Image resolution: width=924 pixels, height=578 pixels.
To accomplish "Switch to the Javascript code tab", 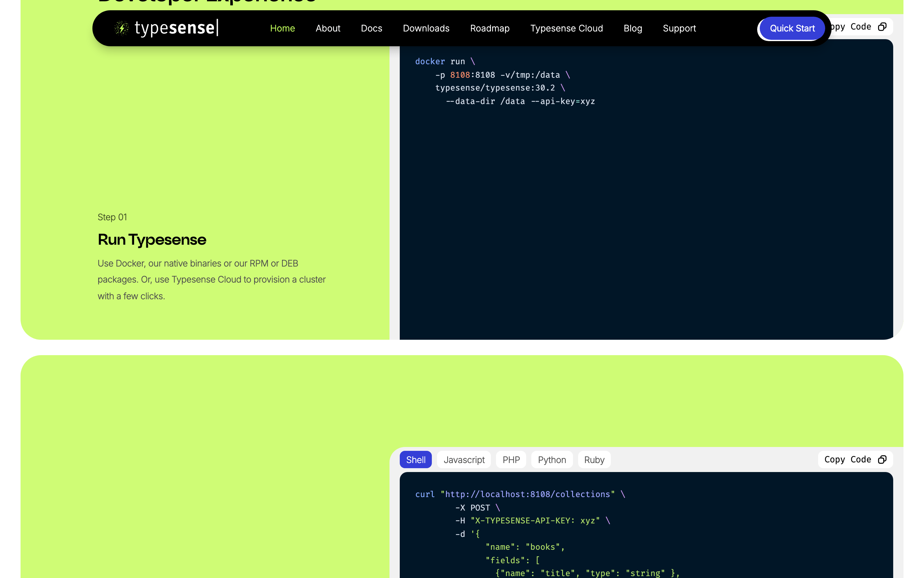I will (x=464, y=460).
